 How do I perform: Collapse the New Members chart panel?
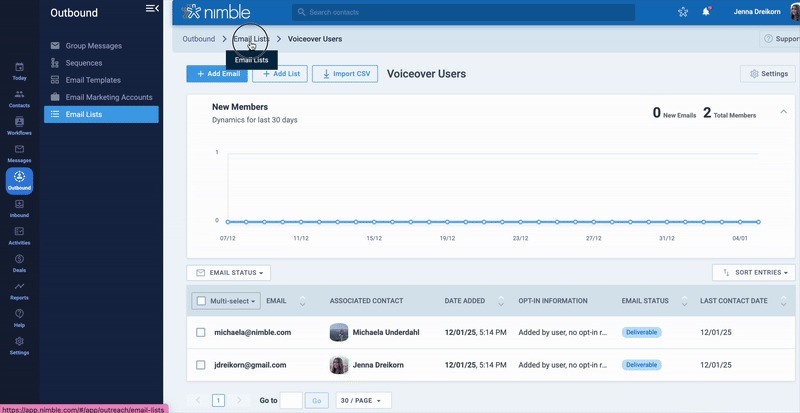click(783, 111)
